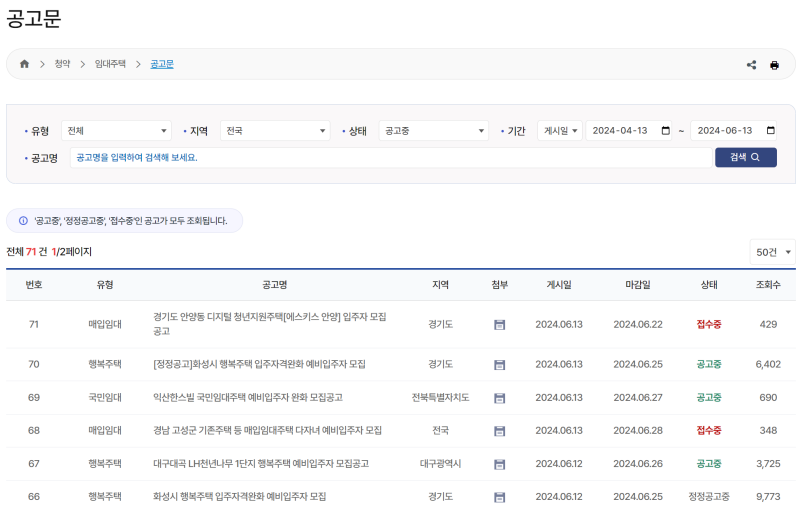The image size is (800, 509).
Task: Click 청약 in the breadcrumb
Action: (x=62, y=64)
